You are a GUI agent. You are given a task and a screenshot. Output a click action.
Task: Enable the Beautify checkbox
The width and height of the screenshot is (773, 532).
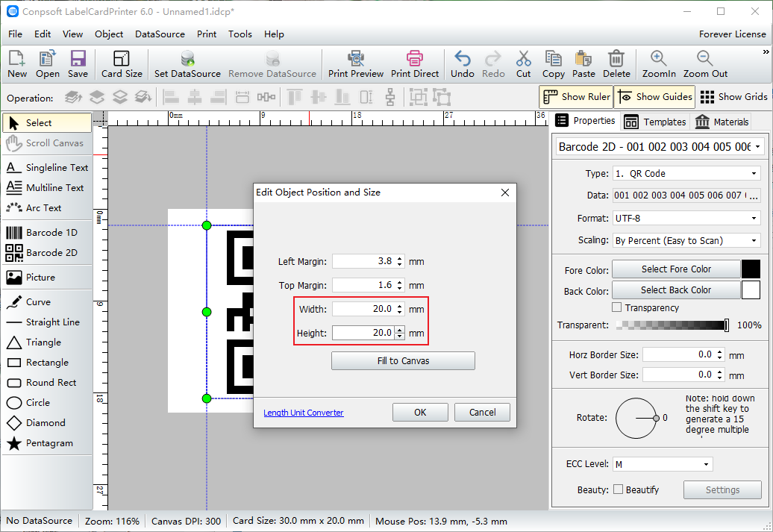(618, 489)
